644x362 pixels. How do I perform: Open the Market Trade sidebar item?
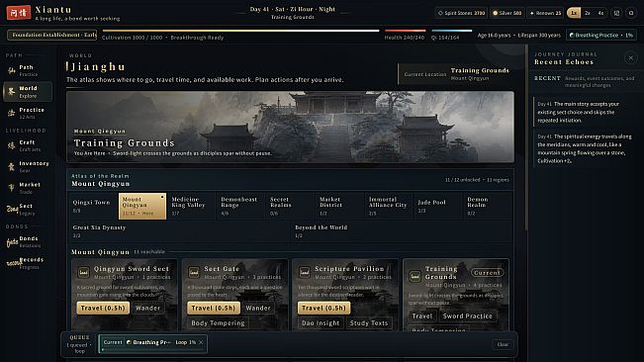[x=28, y=188]
